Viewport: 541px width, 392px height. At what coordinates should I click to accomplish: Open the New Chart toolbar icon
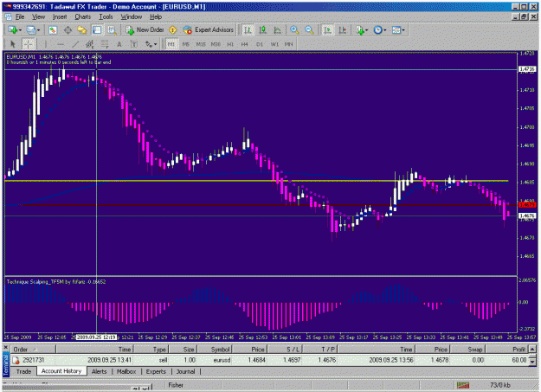(x=12, y=30)
